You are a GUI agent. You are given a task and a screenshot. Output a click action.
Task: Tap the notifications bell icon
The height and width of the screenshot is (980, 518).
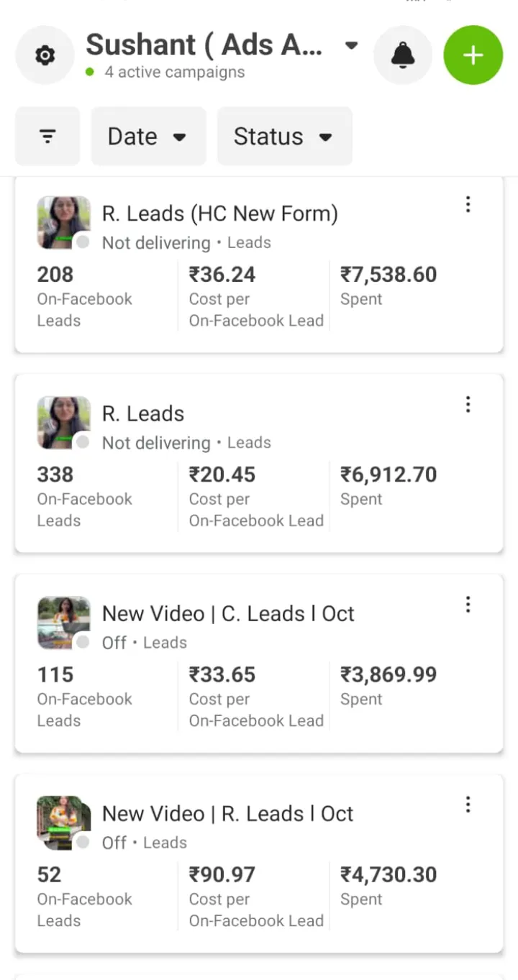403,55
